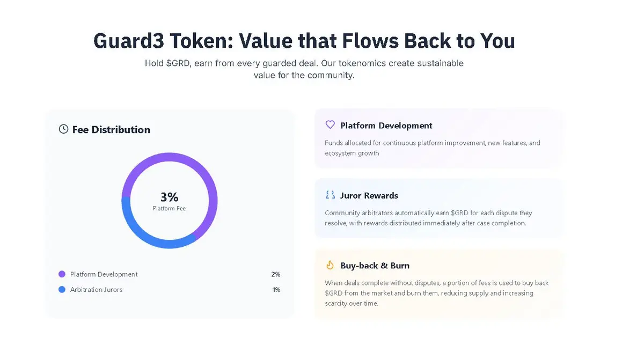The width and height of the screenshot is (644, 359).
Task: Select the Buy-back & Burn card heading
Action: (x=375, y=266)
